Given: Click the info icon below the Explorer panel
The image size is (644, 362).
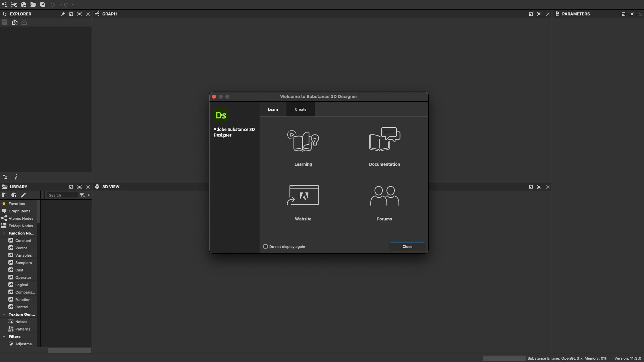Looking at the screenshot, I should pos(16,177).
